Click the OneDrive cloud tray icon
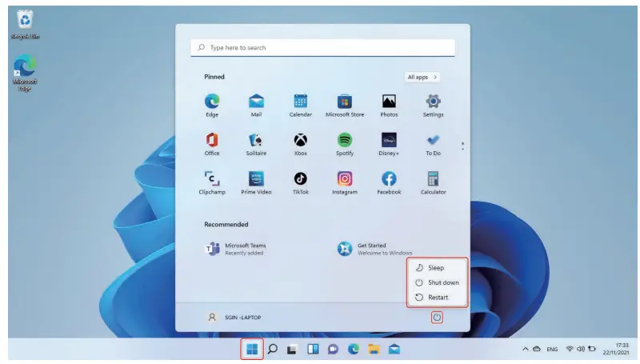 click(537, 349)
